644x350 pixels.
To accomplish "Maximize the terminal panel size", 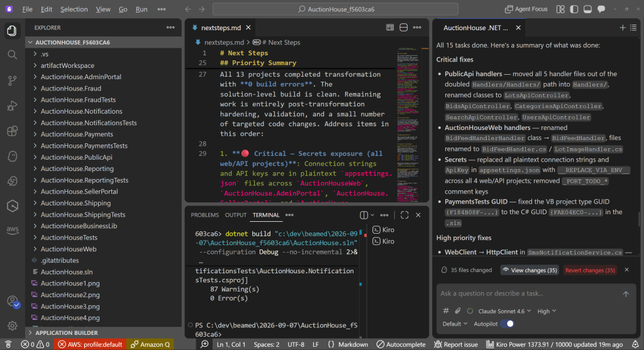I will (404, 215).
